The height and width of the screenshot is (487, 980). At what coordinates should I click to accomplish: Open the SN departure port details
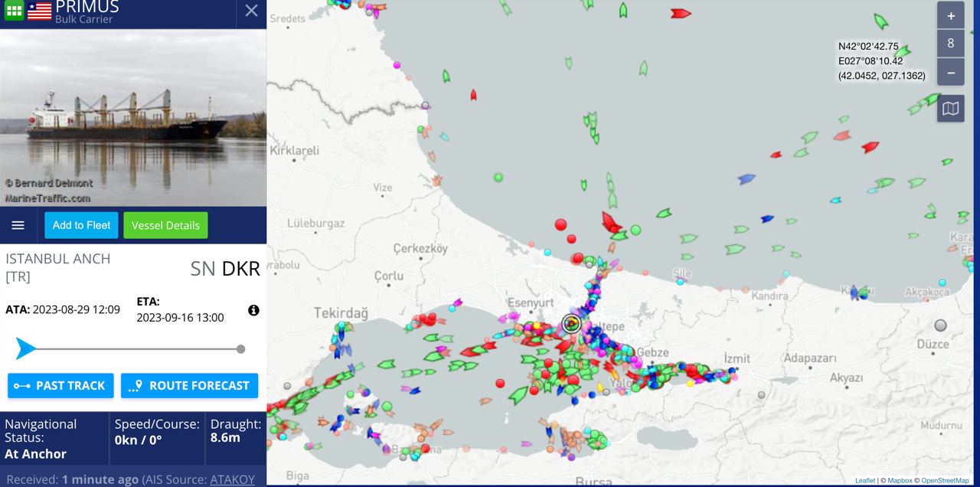201,269
